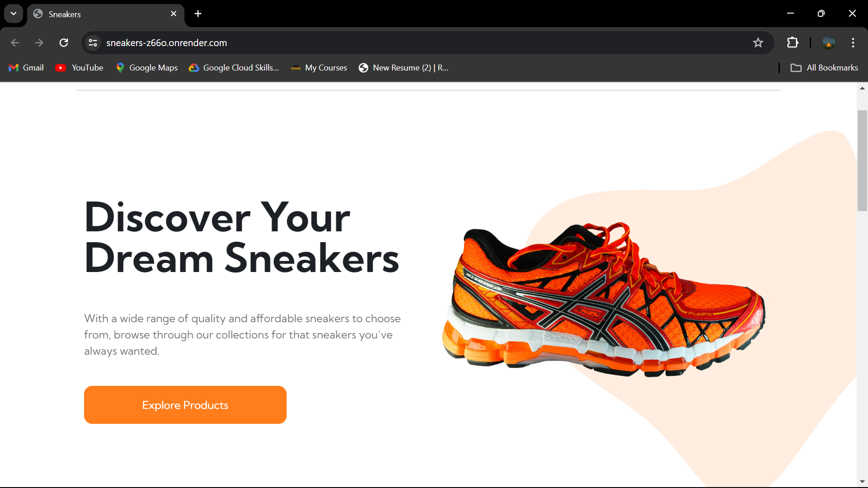Open the YouTube bookmark

[79, 68]
